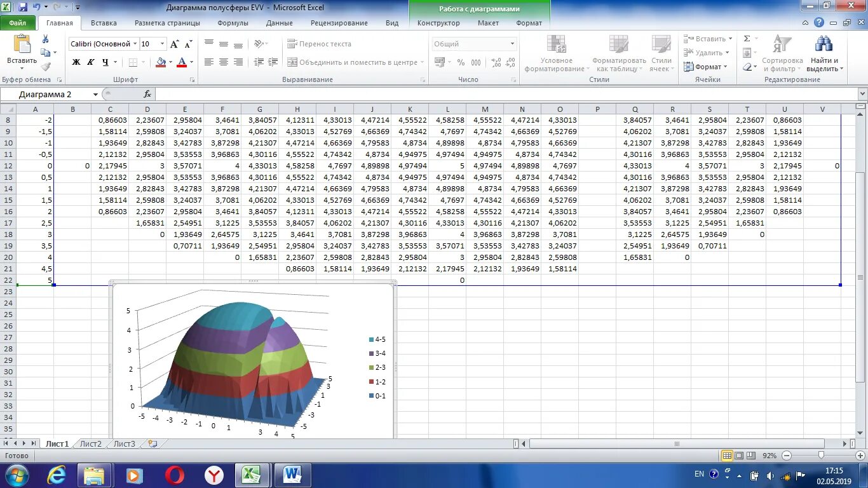Switch to the Макет chart tab
The height and width of the screenshot is (488, 868).
tap(488, 23)
